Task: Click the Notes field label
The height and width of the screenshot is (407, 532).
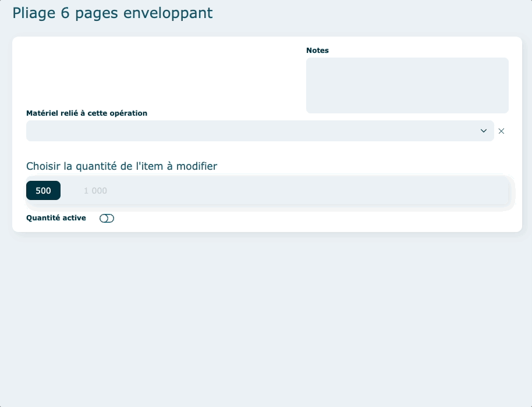Action: pos(317,51)
